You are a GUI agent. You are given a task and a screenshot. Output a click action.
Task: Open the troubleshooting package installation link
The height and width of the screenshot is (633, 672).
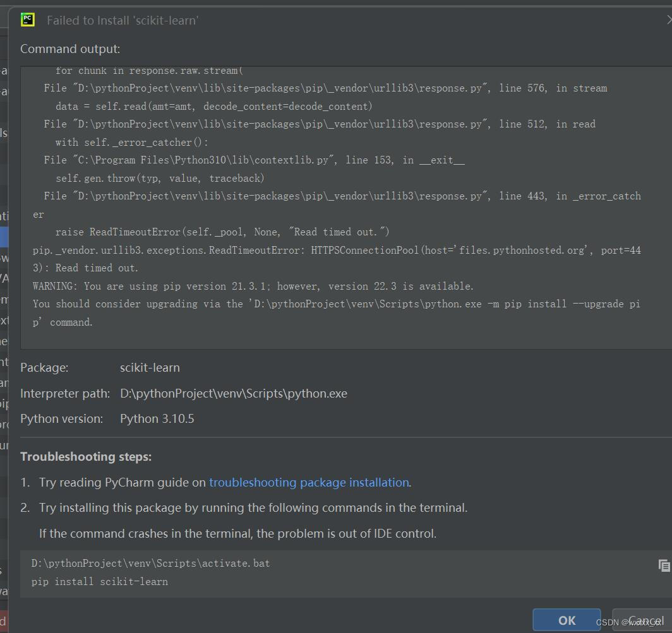point(309,482)
